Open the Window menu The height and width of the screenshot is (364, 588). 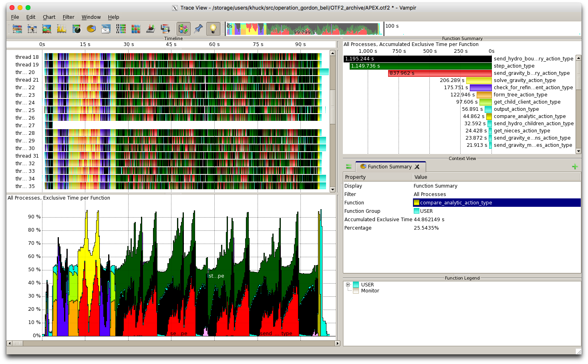pos(91,17)
